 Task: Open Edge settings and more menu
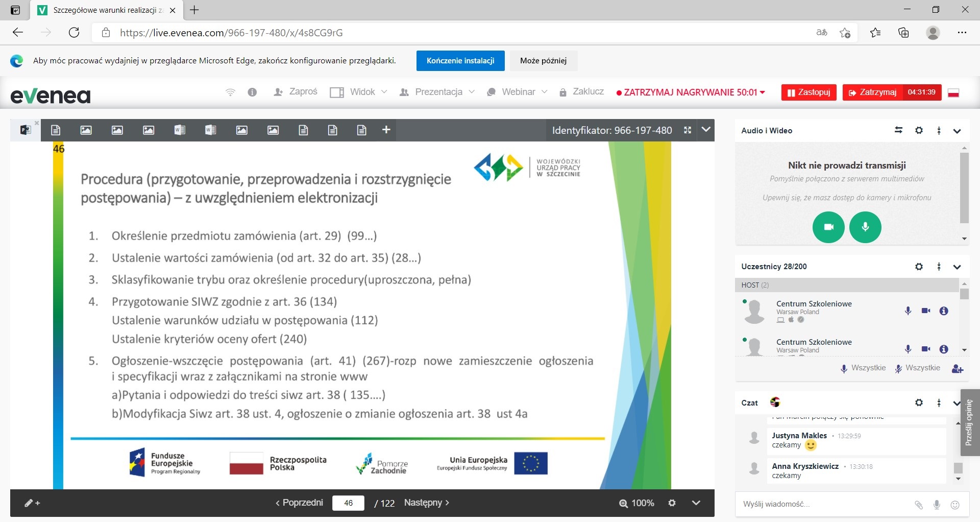point(962,33)
